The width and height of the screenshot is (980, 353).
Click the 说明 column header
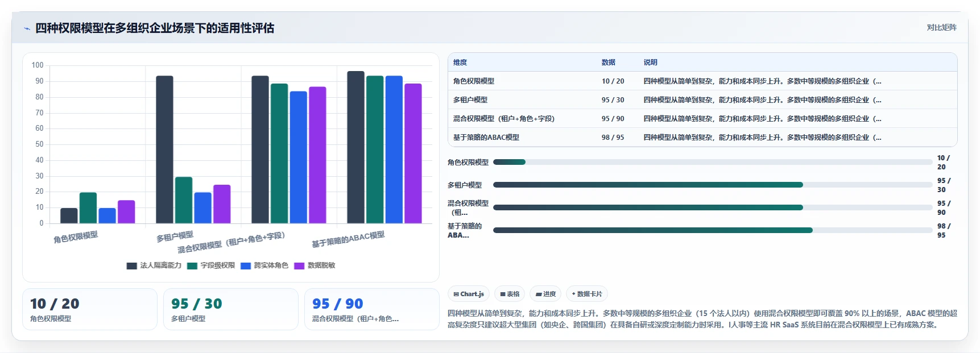pyautogui.click(x=651, y=63)
